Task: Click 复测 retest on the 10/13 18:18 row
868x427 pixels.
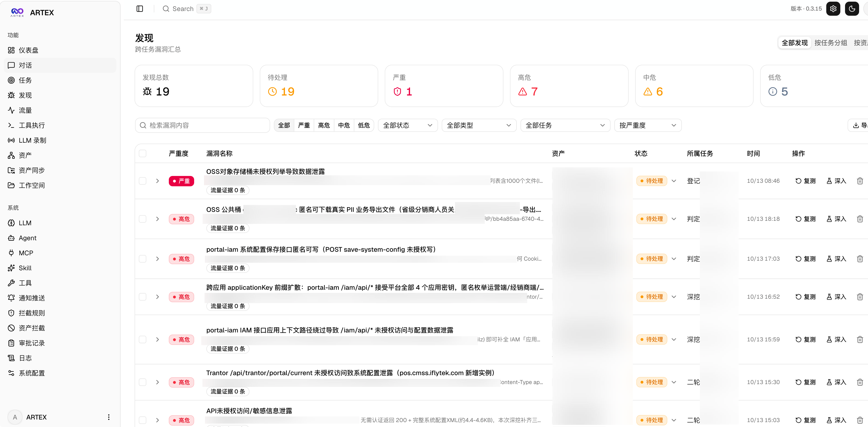Action: coord(805,219)
